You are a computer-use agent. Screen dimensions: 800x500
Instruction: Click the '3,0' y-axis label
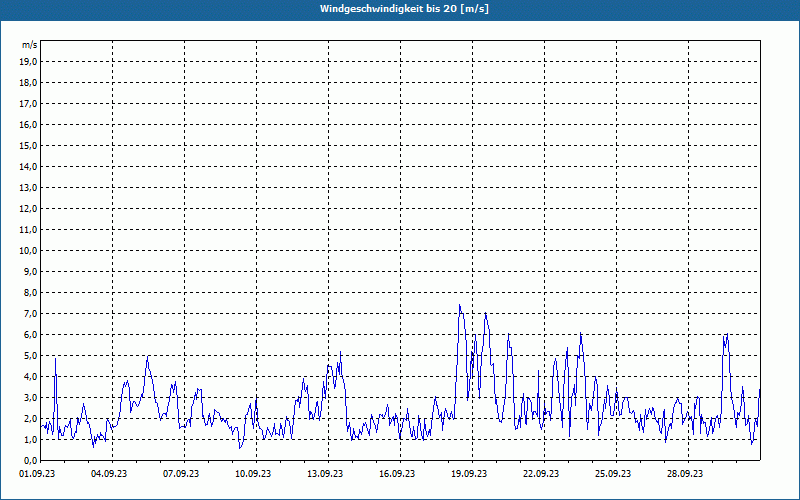coord(30,397)
